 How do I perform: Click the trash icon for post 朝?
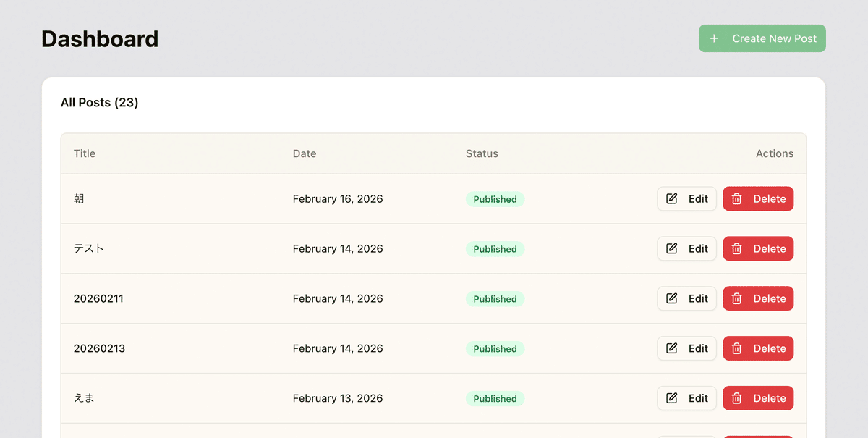[x=737, y=198]
